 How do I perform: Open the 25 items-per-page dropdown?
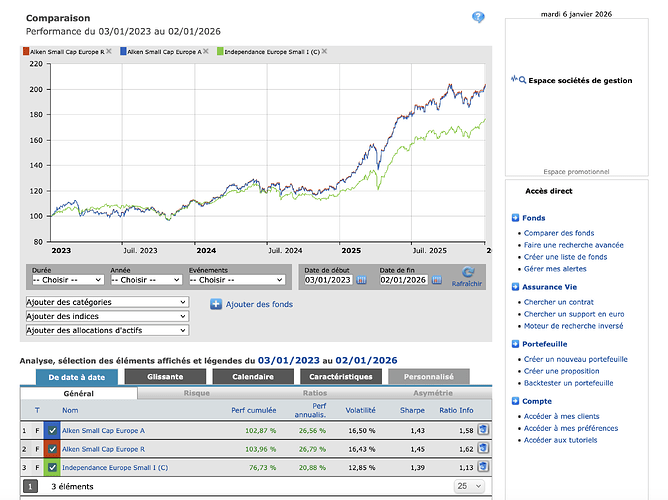coord(469,486)
